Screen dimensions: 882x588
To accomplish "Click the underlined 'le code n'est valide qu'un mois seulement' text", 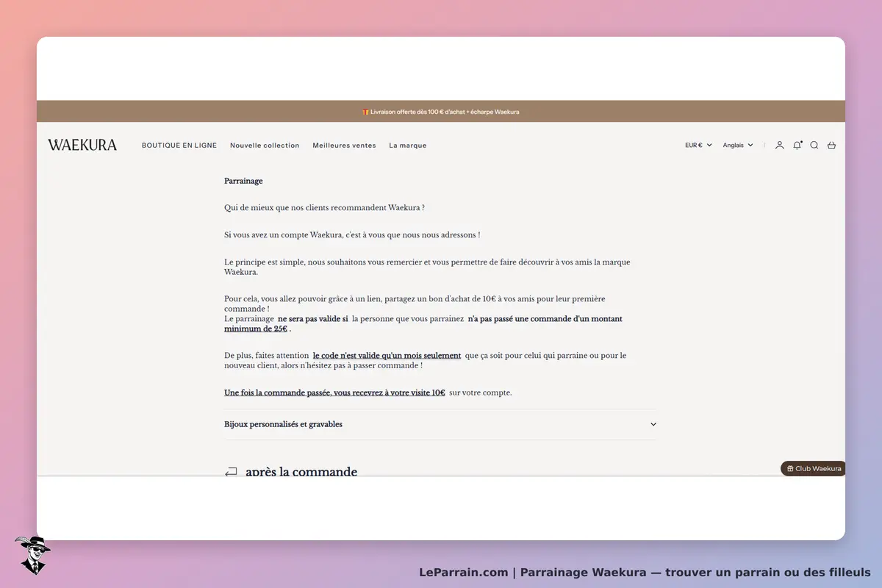I will coord(387,356).
